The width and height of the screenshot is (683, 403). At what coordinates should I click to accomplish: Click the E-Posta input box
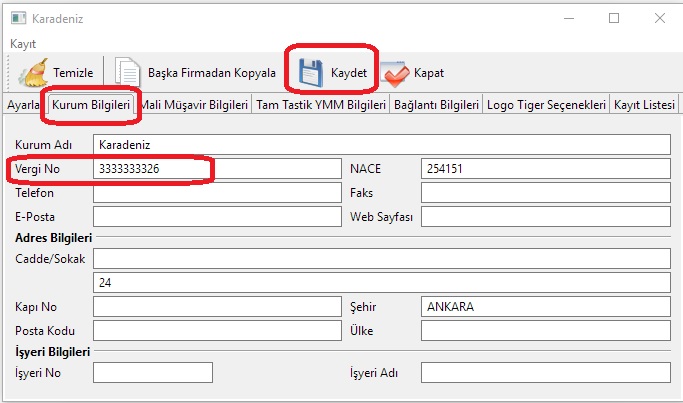[216, 216]
